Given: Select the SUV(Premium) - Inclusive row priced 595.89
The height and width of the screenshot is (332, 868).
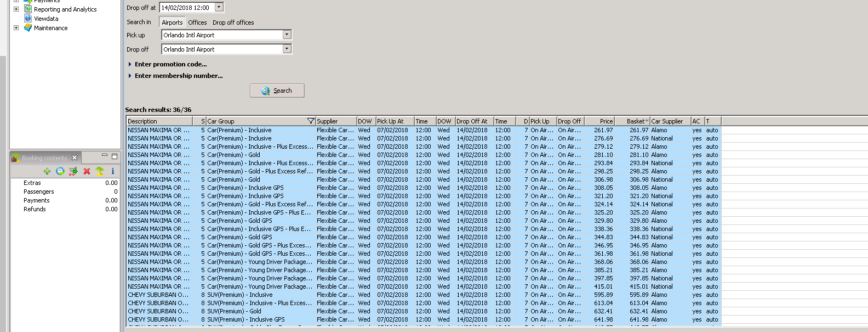Looking at the screenshot, I should [x=424, y=295].
